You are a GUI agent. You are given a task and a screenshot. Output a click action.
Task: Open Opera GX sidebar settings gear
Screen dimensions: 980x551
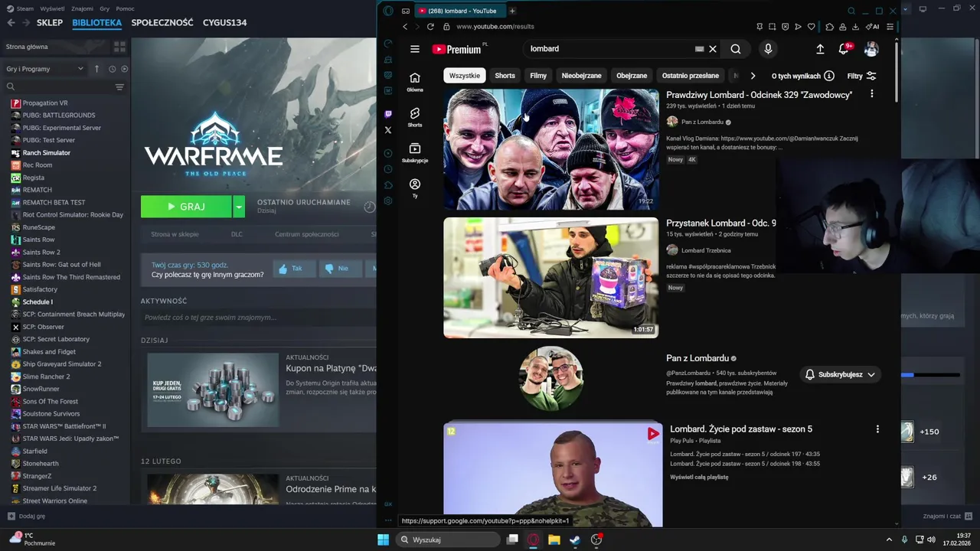click(388, 201)
